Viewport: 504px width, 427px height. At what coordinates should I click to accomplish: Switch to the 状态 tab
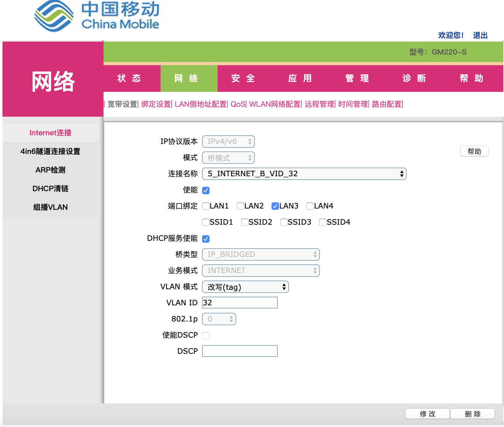130,79
